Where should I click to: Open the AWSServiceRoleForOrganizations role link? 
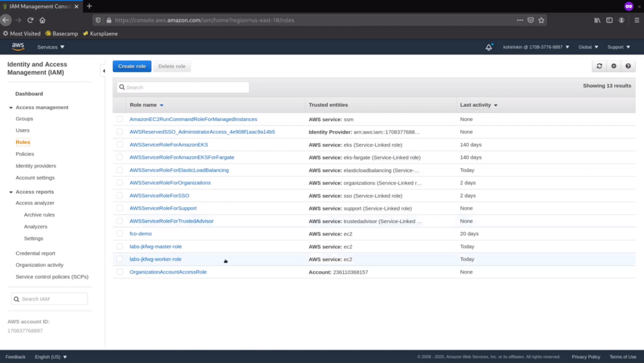pos(170,183)
